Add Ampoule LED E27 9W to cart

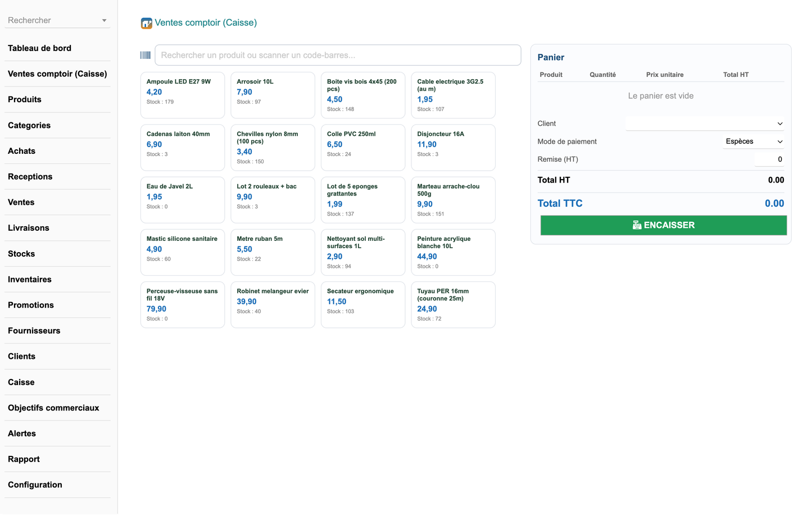click(183, 95)
